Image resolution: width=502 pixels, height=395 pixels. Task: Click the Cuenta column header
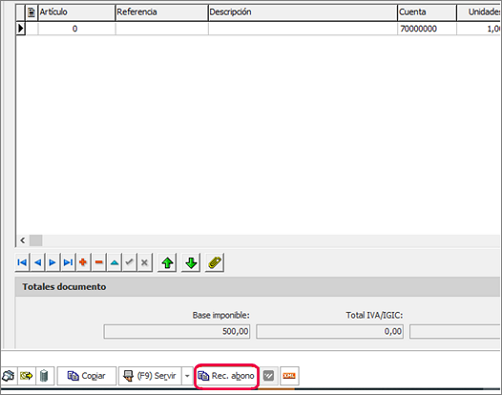click(427, 12)
